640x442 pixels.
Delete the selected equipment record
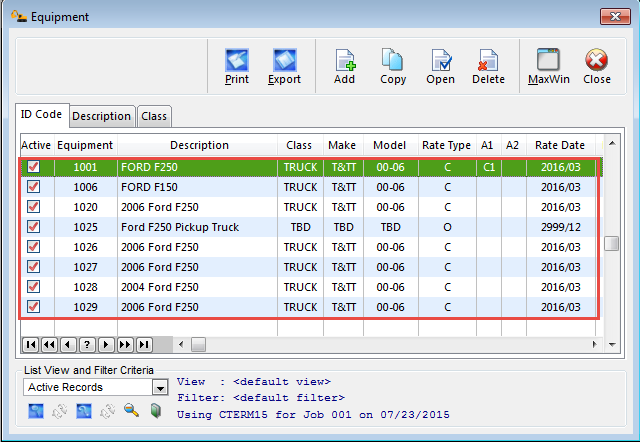488,66
